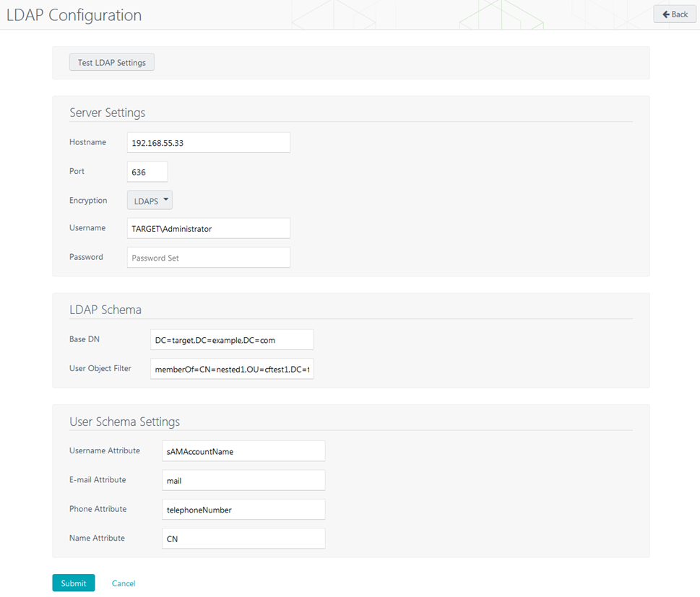The width and height of the screenshot is (700, 597).
Task: Submit the LDAP configuration form
Action: [73, 583]
